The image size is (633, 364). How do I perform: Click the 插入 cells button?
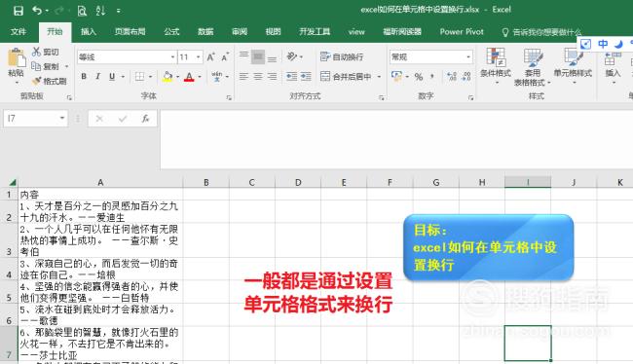click(x=613, y=66)
